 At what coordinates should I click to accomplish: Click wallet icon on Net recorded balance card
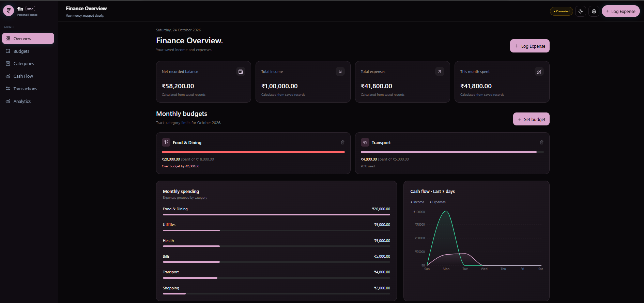coord(241,72)
